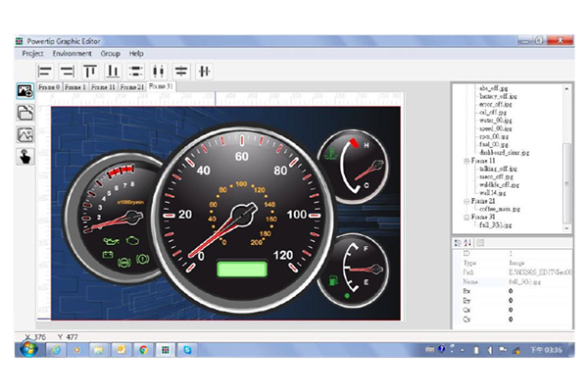The width and height of the screenshot is (588, 392).
Task: Switch to the Frame 11 tab
Action: click(103, 87)
